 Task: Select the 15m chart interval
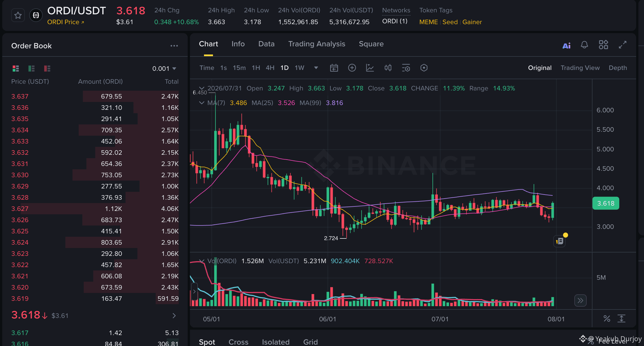(239, 68)
